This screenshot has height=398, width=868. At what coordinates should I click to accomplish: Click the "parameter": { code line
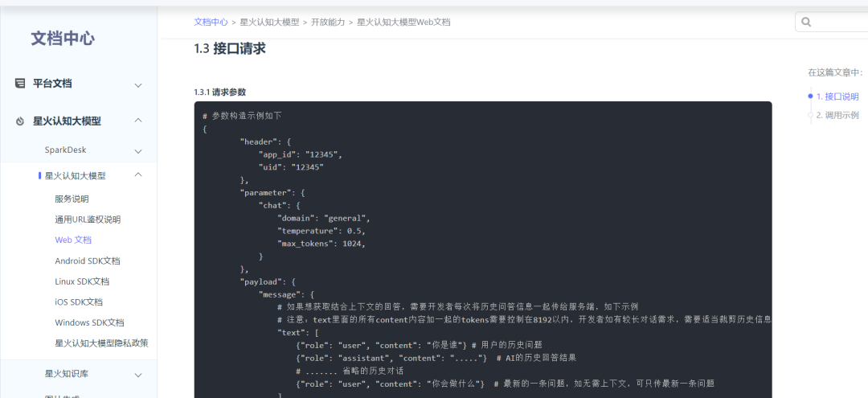click(x=272, y=193)
